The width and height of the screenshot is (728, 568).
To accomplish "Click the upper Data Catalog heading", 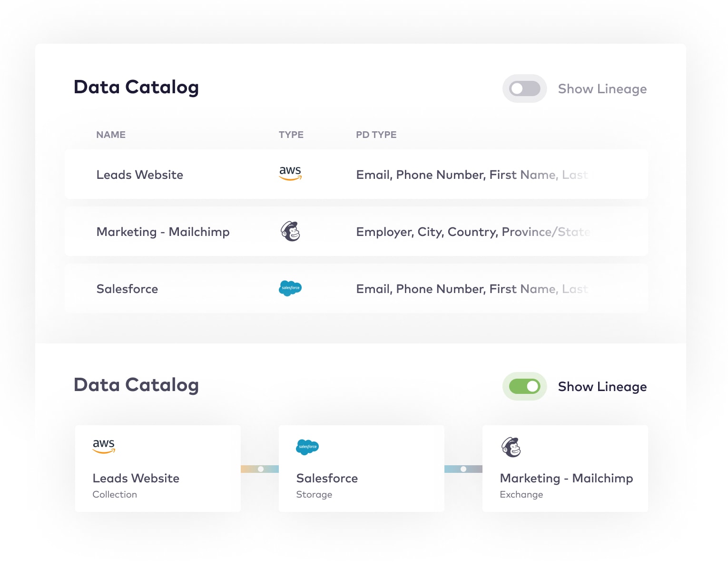I will coord(137,88).
